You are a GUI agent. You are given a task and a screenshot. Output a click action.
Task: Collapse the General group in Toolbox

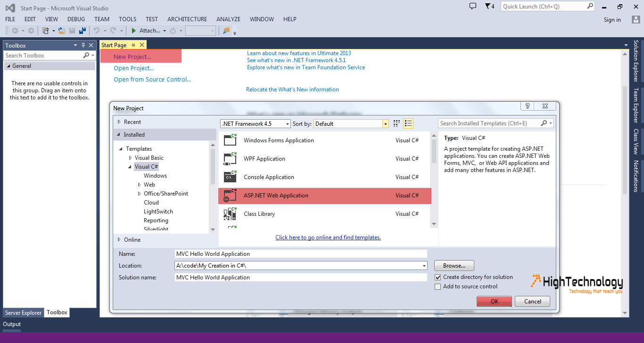tap(8, 66)
